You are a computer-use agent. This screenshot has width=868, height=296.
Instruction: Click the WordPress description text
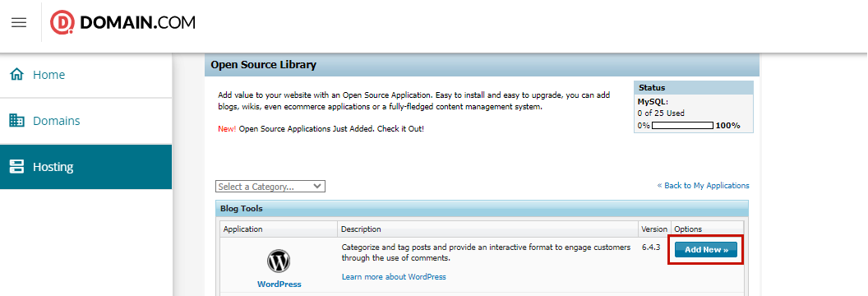coord(486,252)
